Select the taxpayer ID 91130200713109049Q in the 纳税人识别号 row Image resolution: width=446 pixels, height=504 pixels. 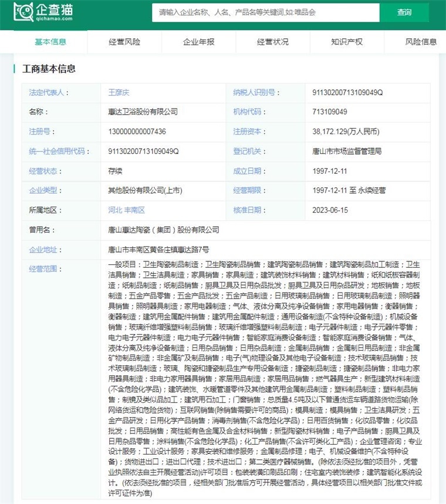347,93
